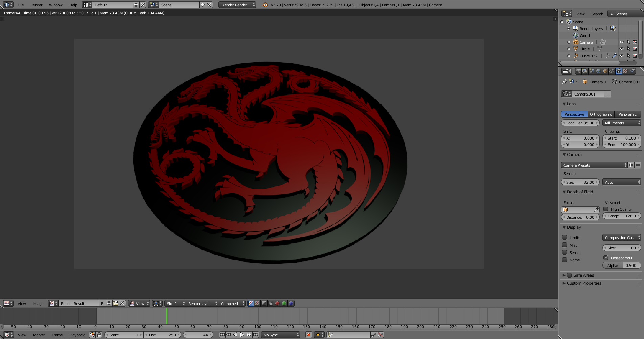Open the Combined render pass dropdown
644x339 pixels.
tap(232, 303)
